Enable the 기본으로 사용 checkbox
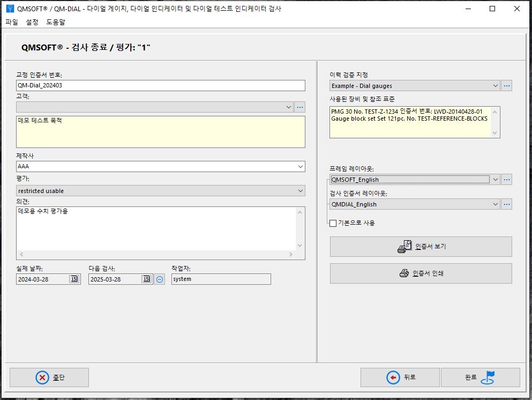The width and height of the screenshot is (532, 400). 333,223
